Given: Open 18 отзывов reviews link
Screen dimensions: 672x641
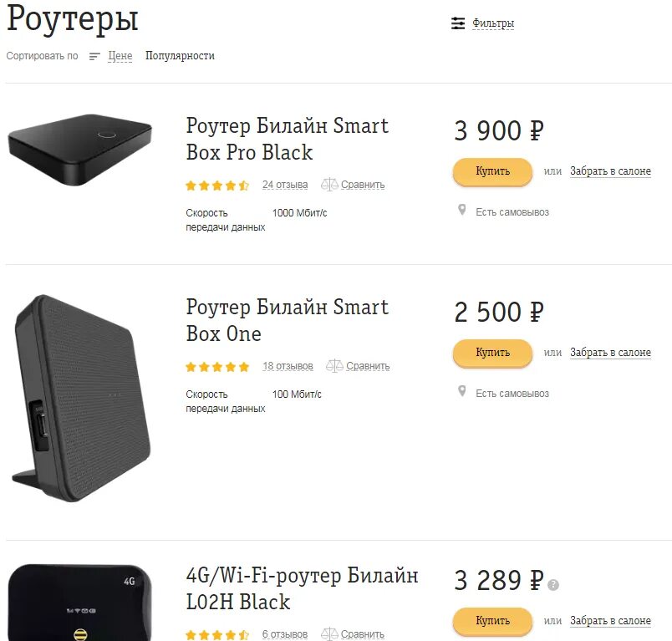Looking at the screenshot, I should pyautogui.click(x=288, y=366).
